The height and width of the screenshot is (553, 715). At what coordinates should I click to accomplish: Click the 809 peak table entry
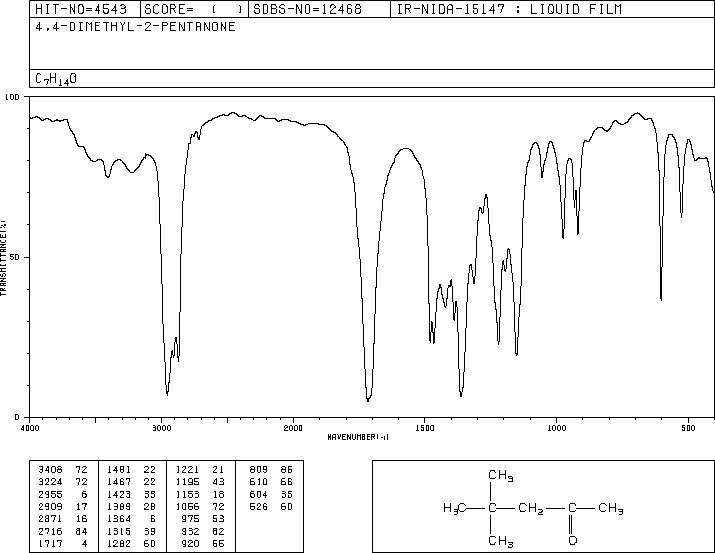pos(259,470)
